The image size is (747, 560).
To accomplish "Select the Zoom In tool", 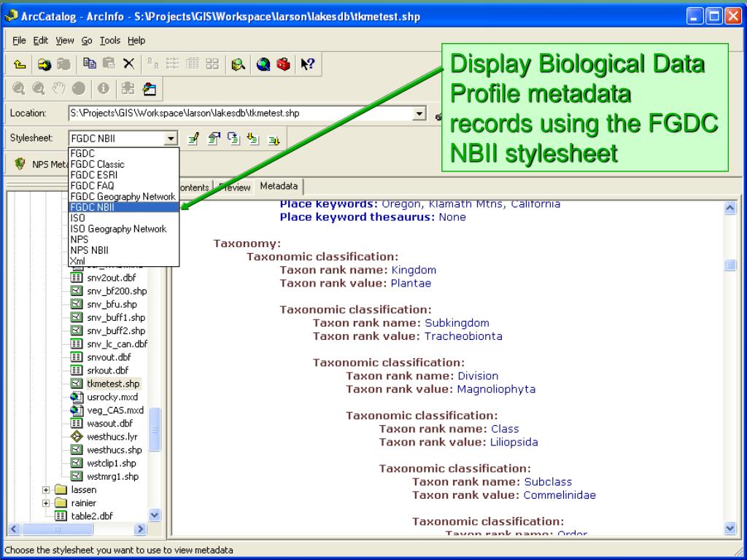I will pos(18,88).
